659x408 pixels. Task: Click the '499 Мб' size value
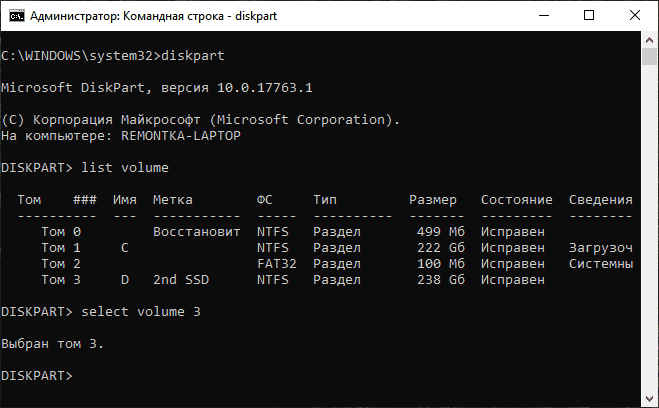[441, 232]
